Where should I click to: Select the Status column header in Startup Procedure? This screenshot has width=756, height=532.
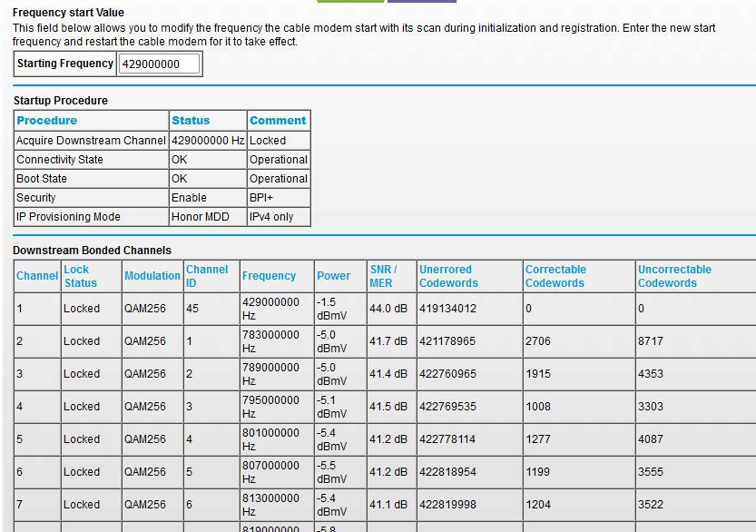tap(208, 120)
